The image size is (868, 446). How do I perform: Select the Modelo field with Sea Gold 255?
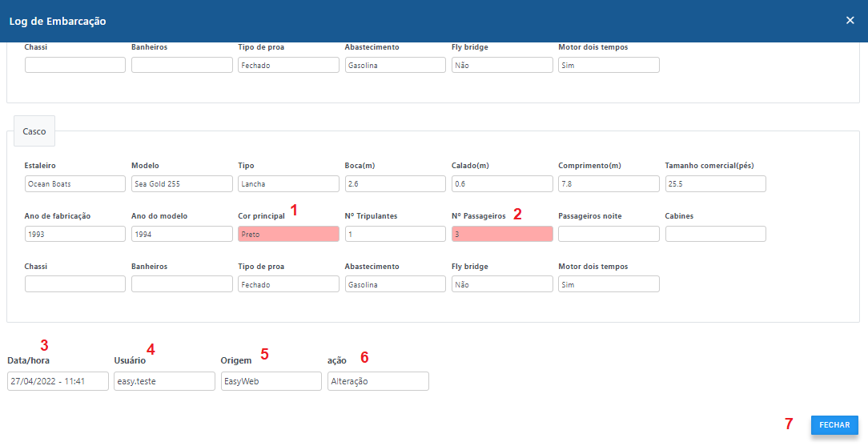tap(182, 184)
